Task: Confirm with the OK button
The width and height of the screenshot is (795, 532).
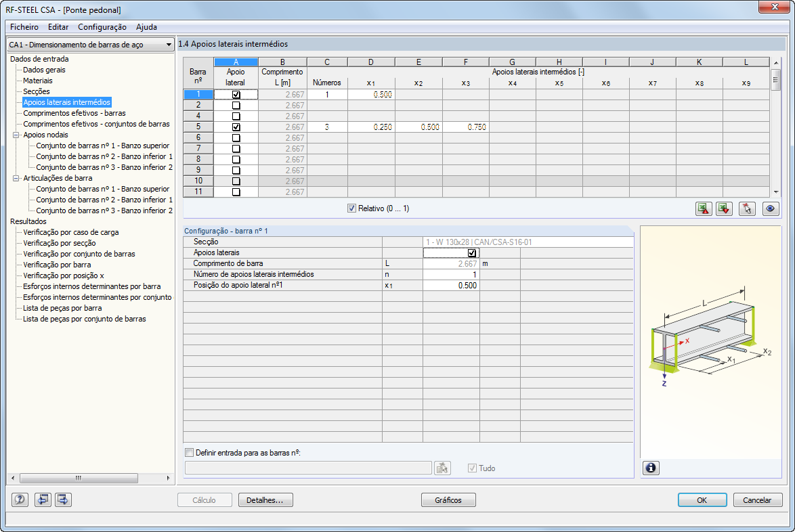Action: click(x=702, y=500)
